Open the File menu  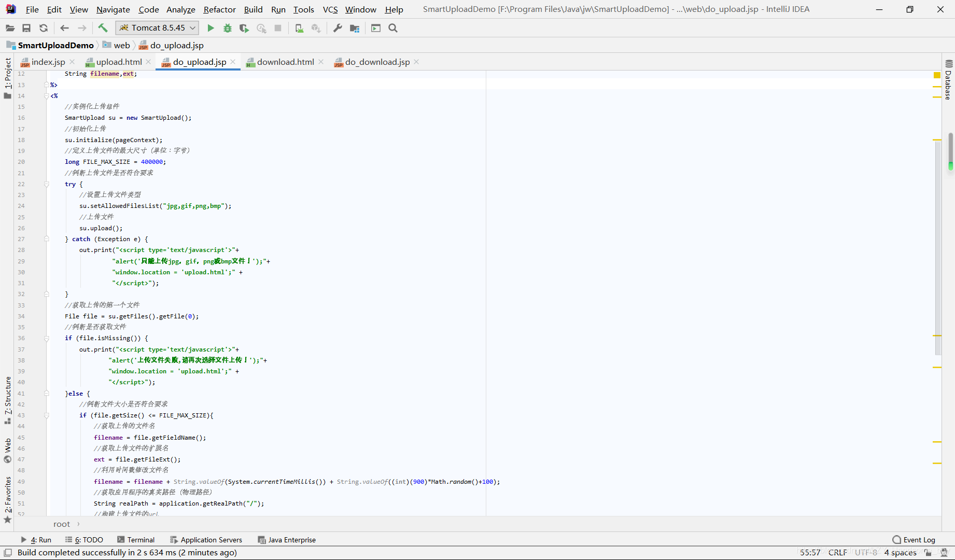(x=32, y=9)
